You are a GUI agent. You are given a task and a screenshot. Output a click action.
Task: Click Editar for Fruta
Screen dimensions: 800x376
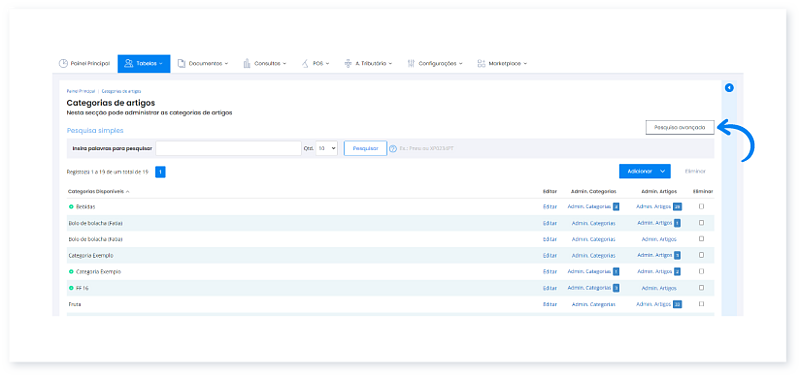coord(550,304)
